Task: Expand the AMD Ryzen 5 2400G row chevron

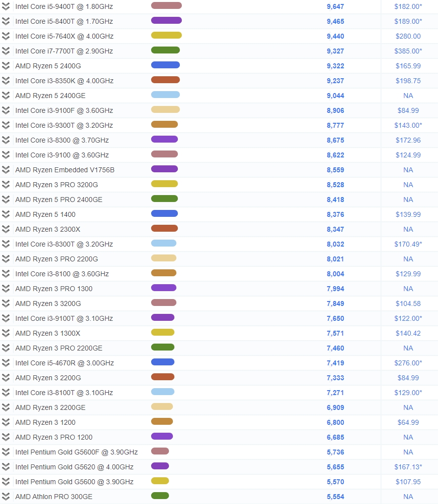Action: click(x=6, y=66)
